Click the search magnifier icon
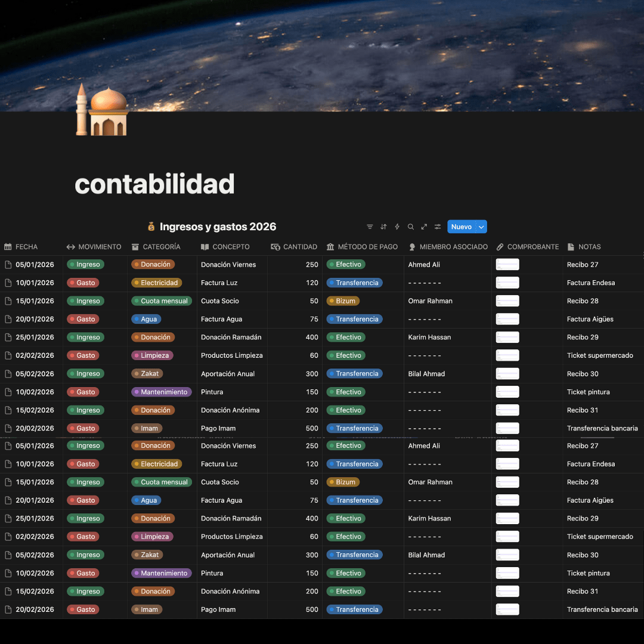644x644 pixels. coord(411,227)
